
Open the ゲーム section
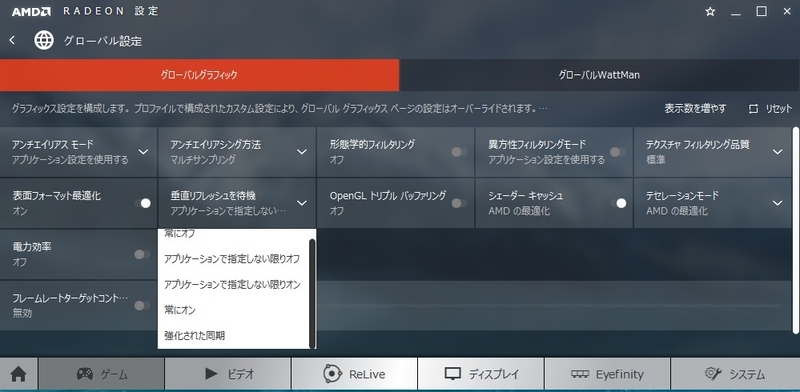tap(102, 374)
